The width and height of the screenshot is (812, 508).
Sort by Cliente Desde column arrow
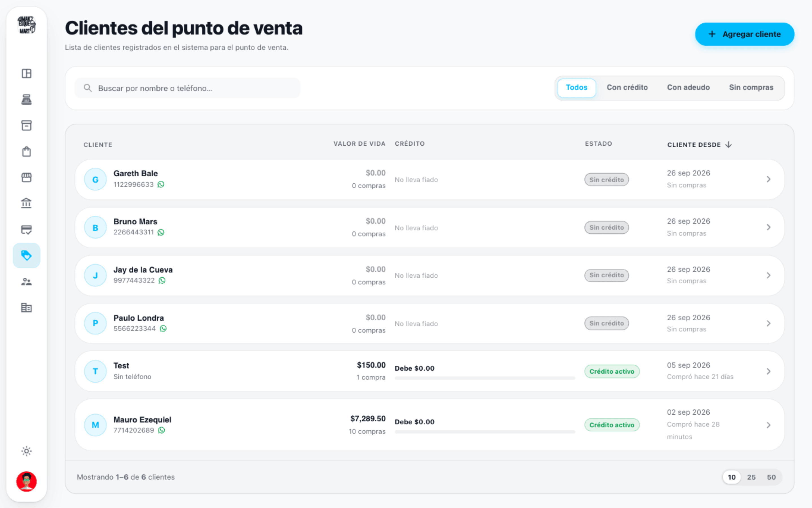[729, 145]
